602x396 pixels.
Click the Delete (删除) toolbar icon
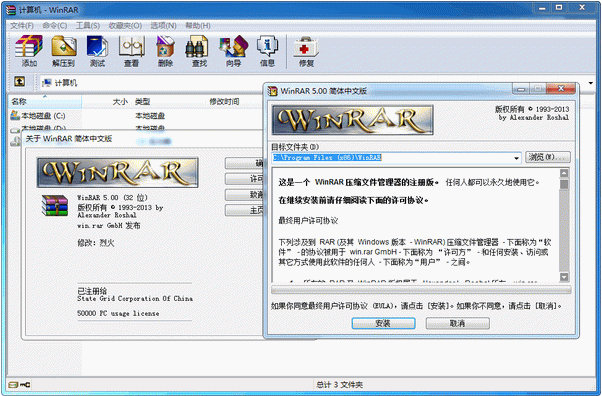coord(165,46)
